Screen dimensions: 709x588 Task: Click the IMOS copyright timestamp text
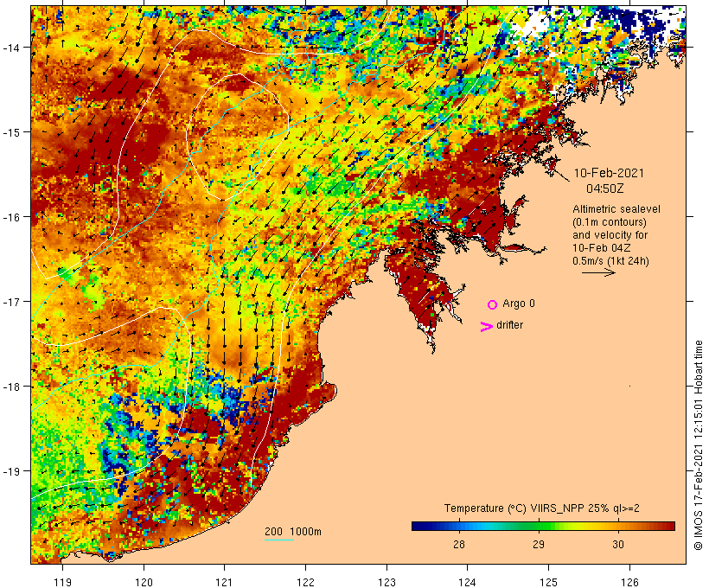(698, 445)
